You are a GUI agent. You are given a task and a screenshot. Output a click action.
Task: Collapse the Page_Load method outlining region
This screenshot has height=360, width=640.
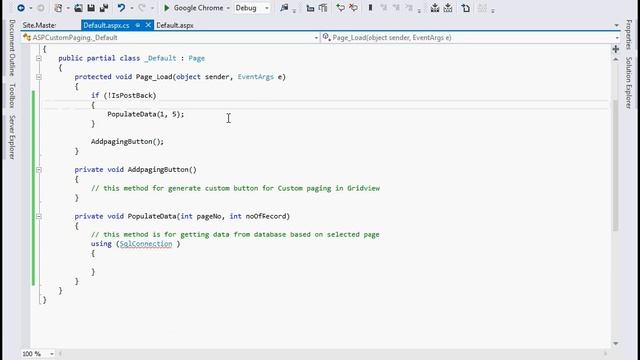coord(39,77)
